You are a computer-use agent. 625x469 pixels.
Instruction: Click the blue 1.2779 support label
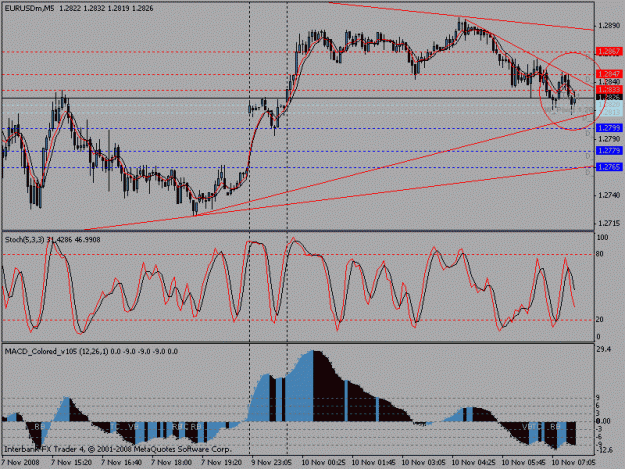(609, 151)
